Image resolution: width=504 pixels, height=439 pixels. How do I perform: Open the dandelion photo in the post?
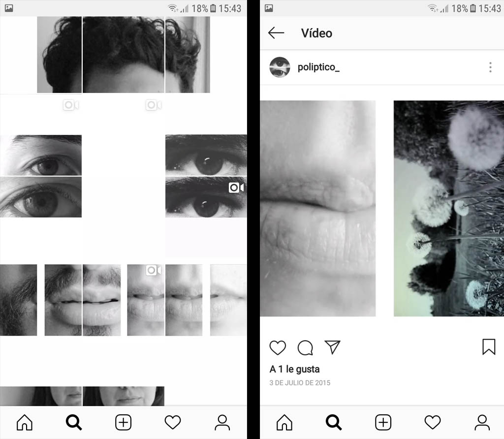tap(449, 208)
